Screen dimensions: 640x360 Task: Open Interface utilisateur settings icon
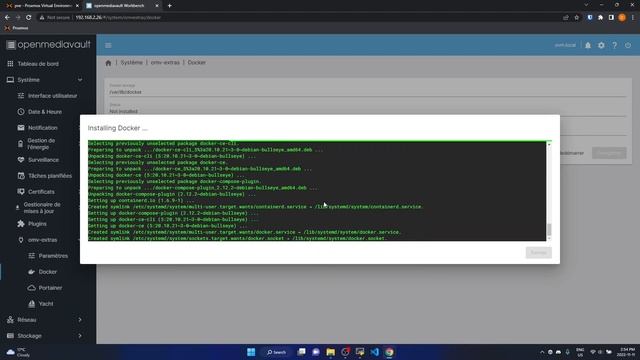21,96
